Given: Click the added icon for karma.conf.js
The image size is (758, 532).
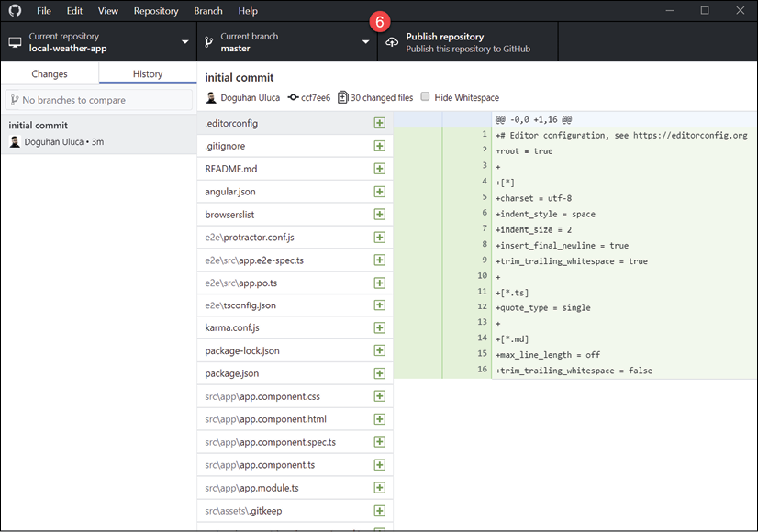Looking at the screenshot, I should pos(380,328).
